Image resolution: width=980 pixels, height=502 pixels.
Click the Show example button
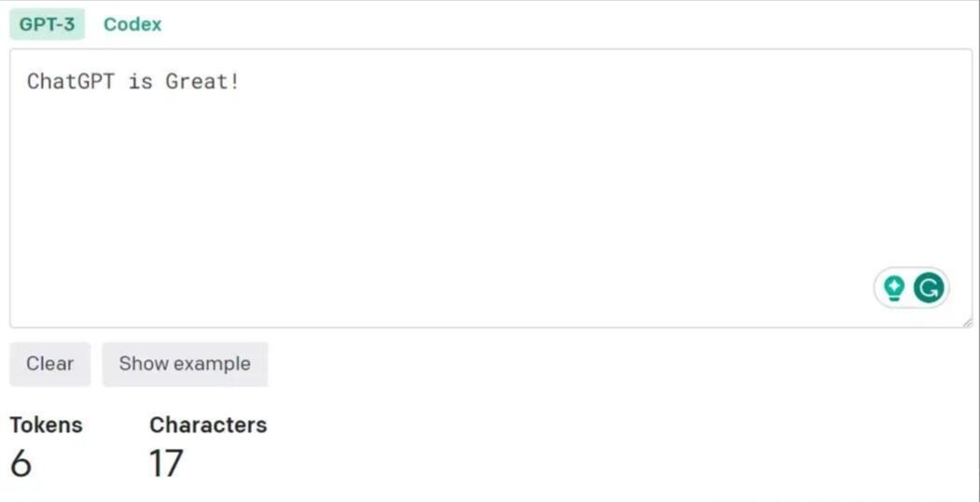point(185,364)
